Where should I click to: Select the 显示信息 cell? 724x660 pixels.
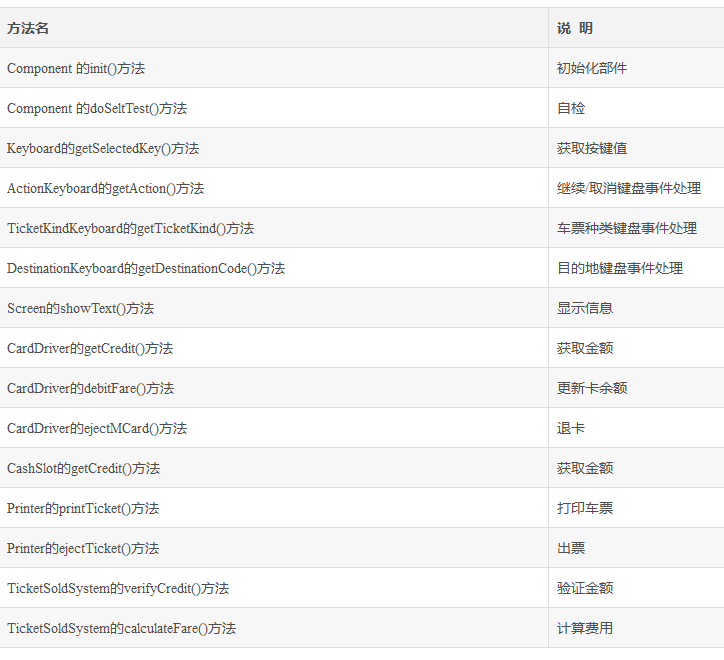tap(636, 308)
